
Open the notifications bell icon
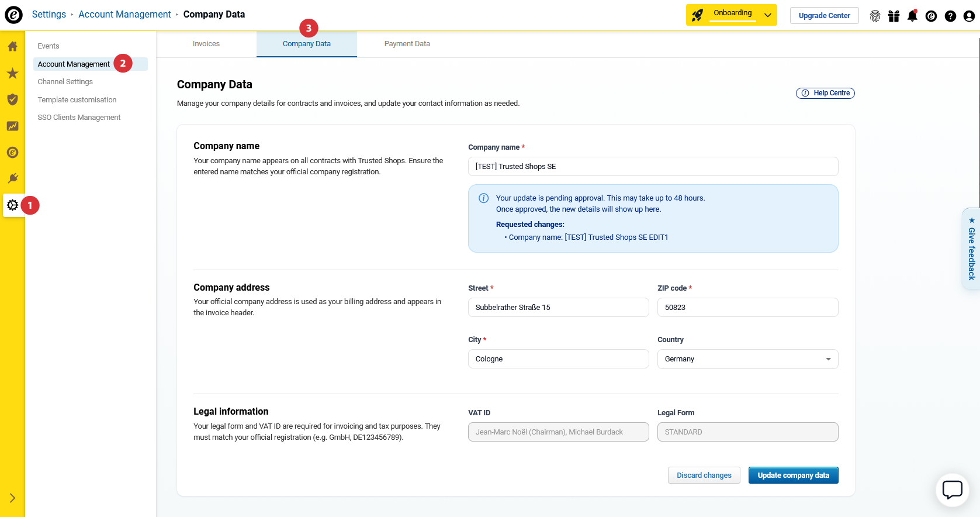(912, 16)
